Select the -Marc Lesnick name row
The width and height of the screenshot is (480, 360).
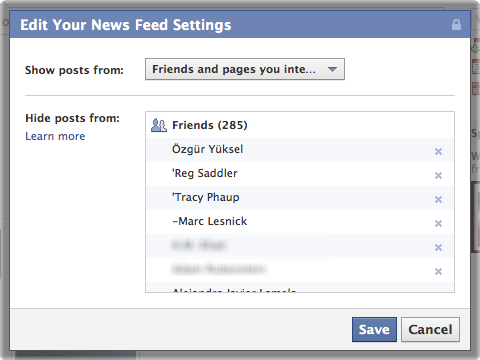tap(300, 222)
